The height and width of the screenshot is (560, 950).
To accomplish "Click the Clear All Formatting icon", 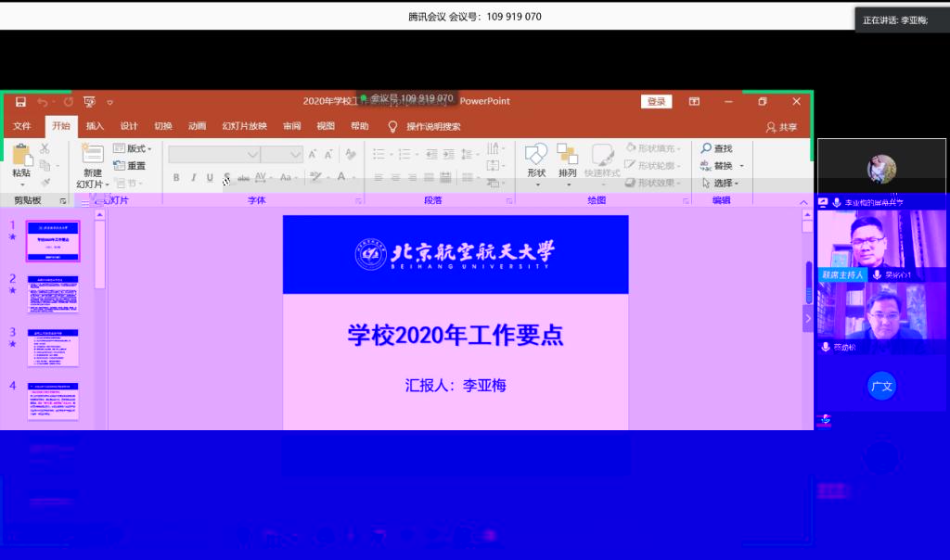I will click(x=350, y=155).
